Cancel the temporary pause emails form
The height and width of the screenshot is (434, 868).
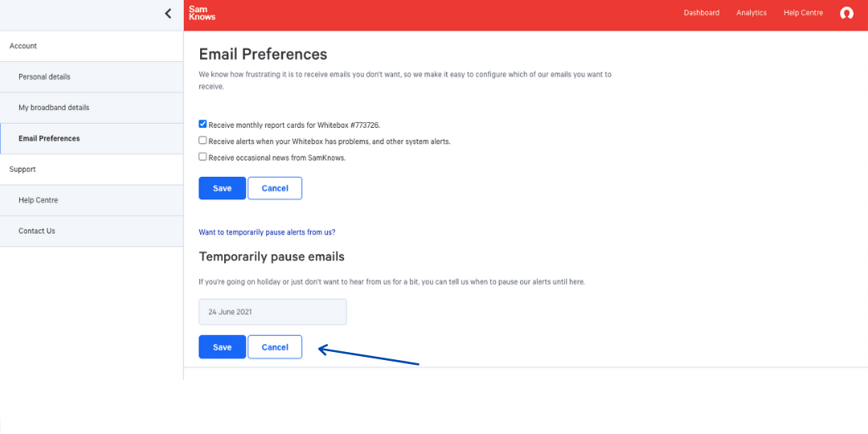[x=275, y=347]
